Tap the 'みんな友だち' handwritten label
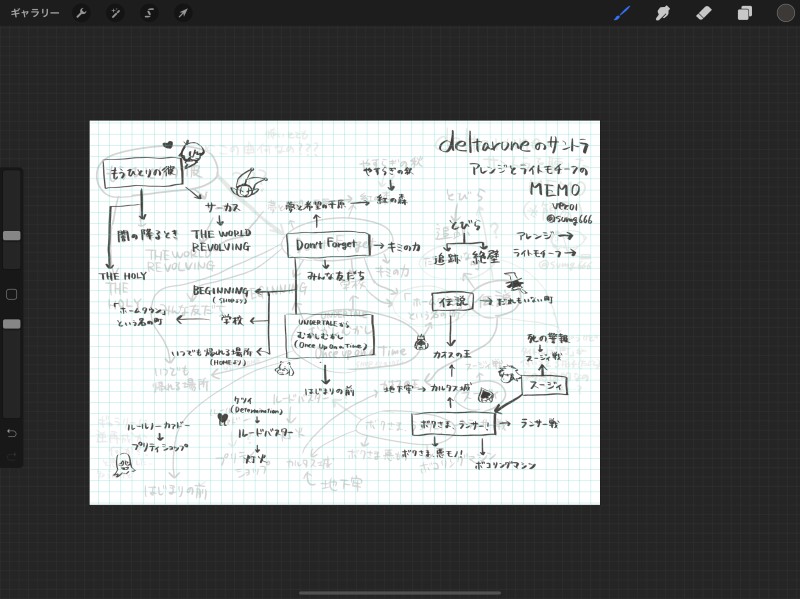800x599 pixels. [336, 276]
